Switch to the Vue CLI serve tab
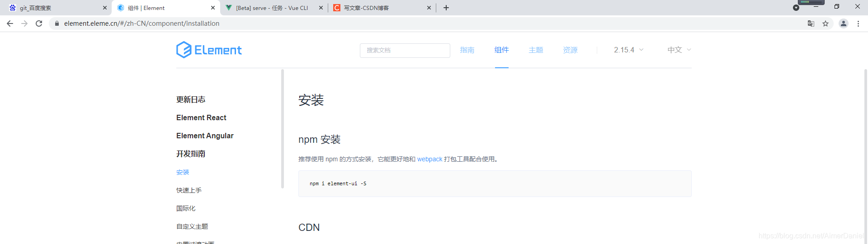 (274, 8)
